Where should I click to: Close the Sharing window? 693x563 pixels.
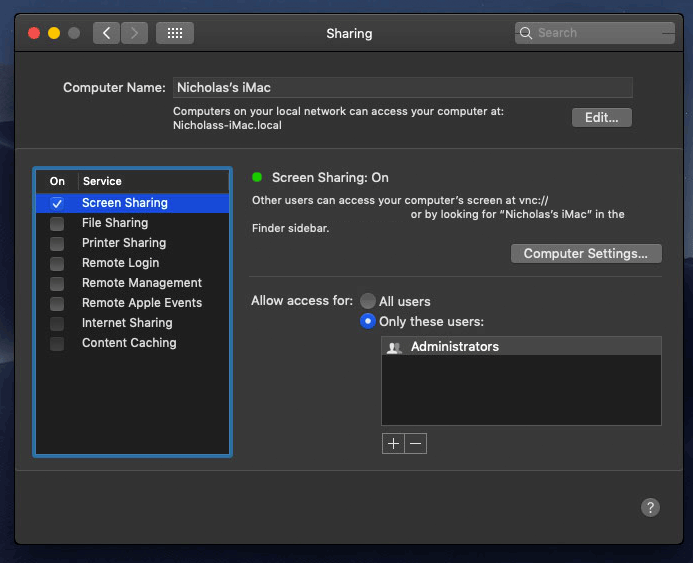coord(34,33)
